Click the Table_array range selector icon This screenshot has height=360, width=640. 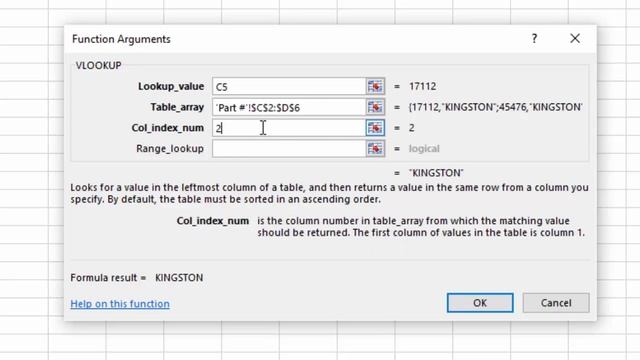point(375,107)
